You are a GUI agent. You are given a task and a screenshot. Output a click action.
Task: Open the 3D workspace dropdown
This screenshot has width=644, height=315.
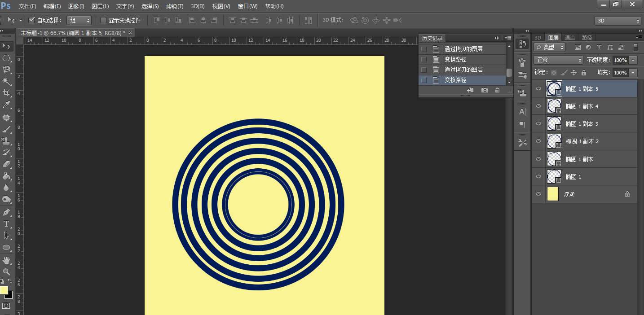tap(618, 21)
